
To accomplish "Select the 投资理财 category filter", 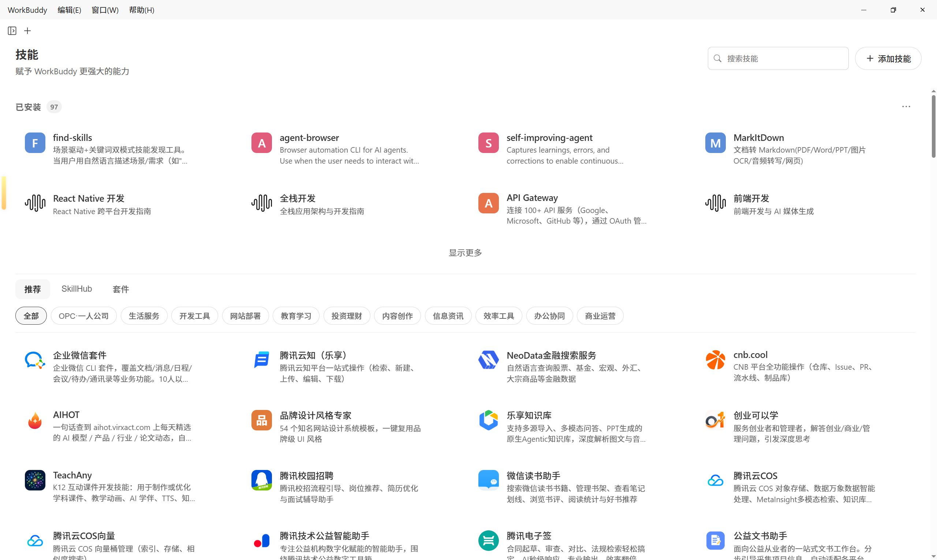I will pyautogui.click(x=347, y=316).
